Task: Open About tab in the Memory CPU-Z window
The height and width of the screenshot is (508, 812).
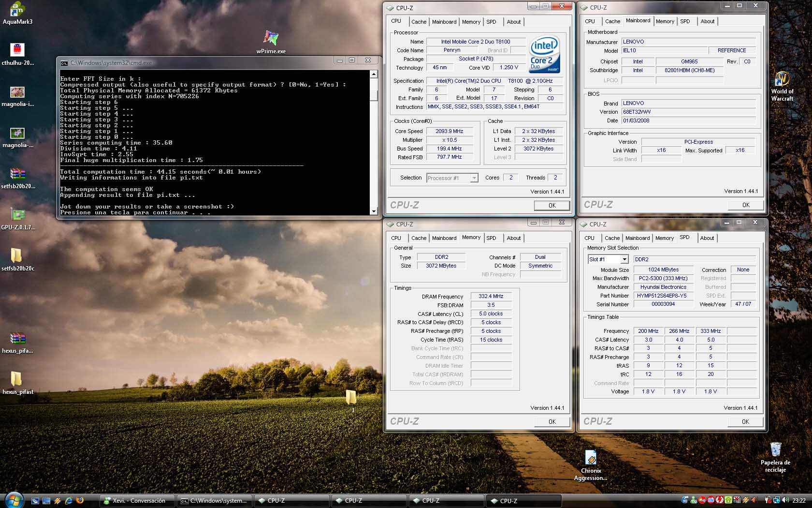Action: [513, 238]
